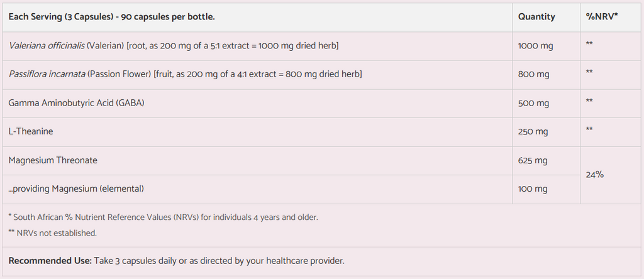
Task: Click the Gamma Aminobutyric Acid (GABA) label
Action: (76, 103)
